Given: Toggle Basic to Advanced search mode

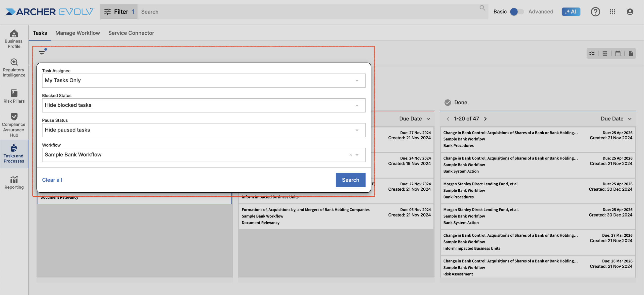Looking at the screenshot, I should [517, 12].
